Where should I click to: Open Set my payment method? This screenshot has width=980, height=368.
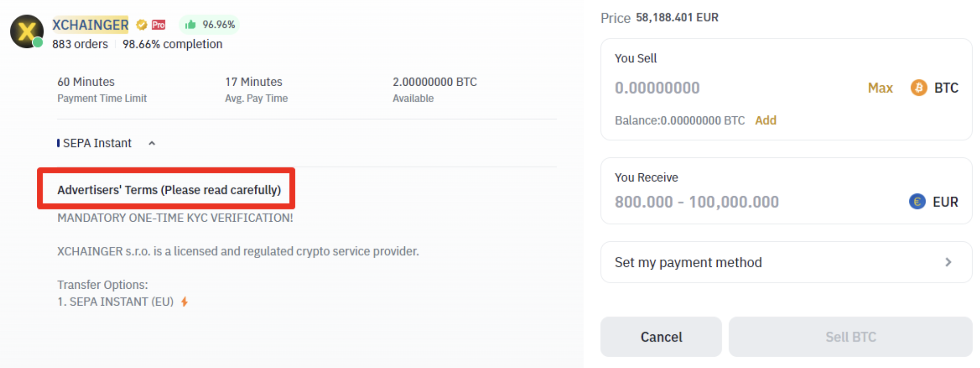click(x=688, y=262)
